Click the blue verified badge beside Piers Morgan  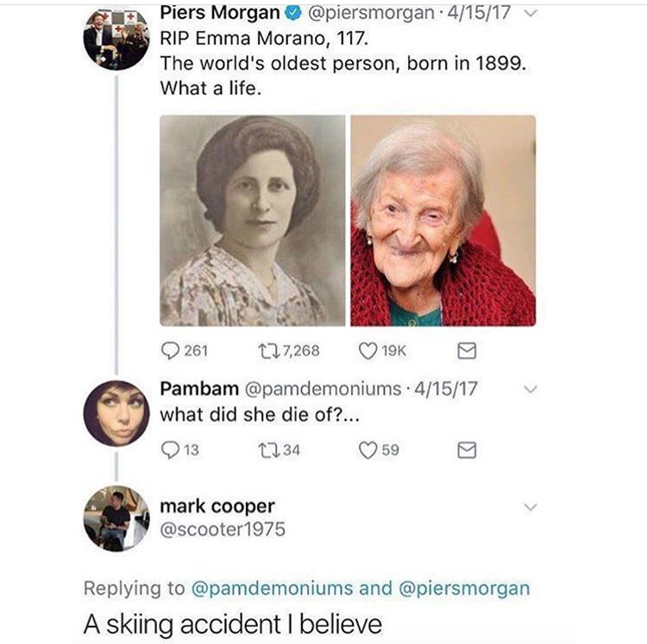coord(292,14)
